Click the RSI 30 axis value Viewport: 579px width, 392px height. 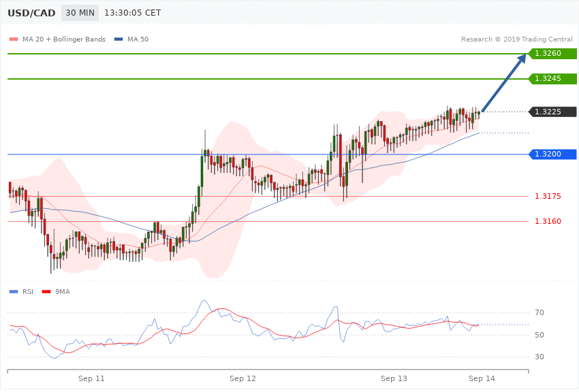(x=539, y=357)
